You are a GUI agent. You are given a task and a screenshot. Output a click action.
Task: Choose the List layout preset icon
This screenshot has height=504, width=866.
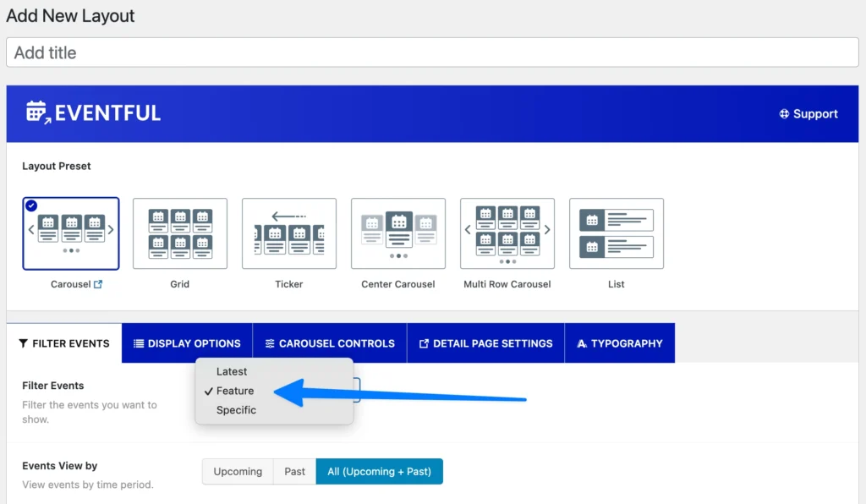(x=617, y=233)
